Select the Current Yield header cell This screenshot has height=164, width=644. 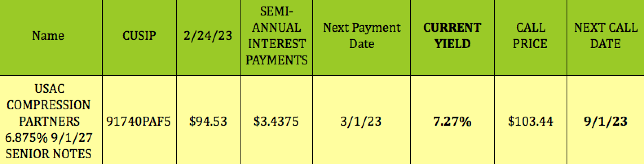pos(452,36)
